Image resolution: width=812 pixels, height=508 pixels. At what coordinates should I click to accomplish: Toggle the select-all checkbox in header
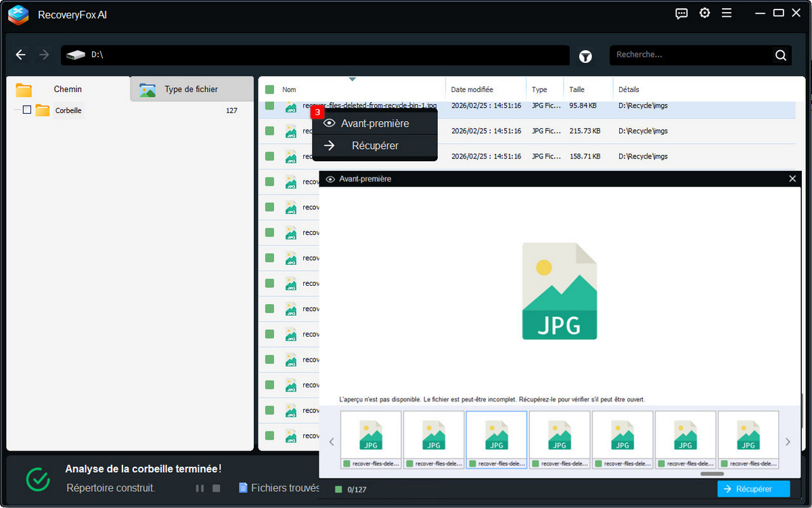pos(269,89)
